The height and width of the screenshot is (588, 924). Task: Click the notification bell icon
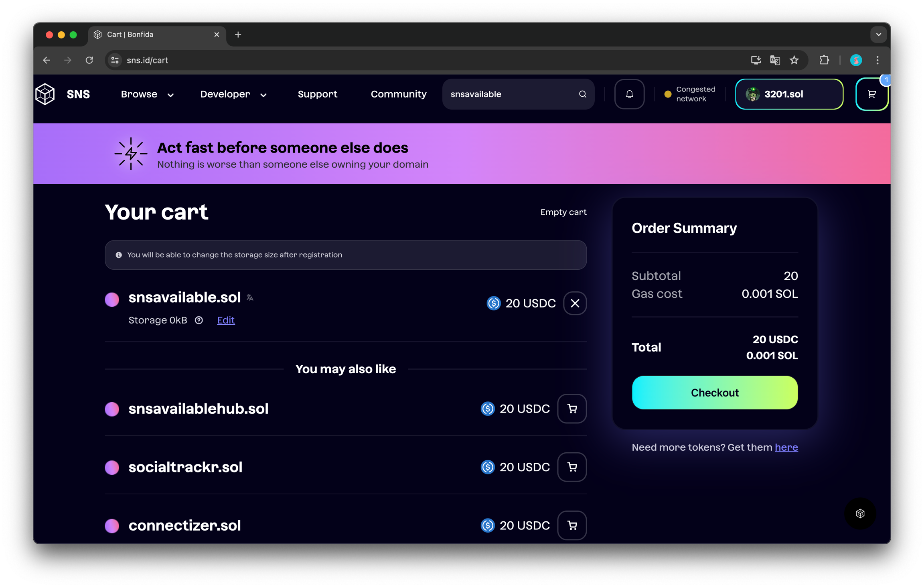[x=629, y=94]
